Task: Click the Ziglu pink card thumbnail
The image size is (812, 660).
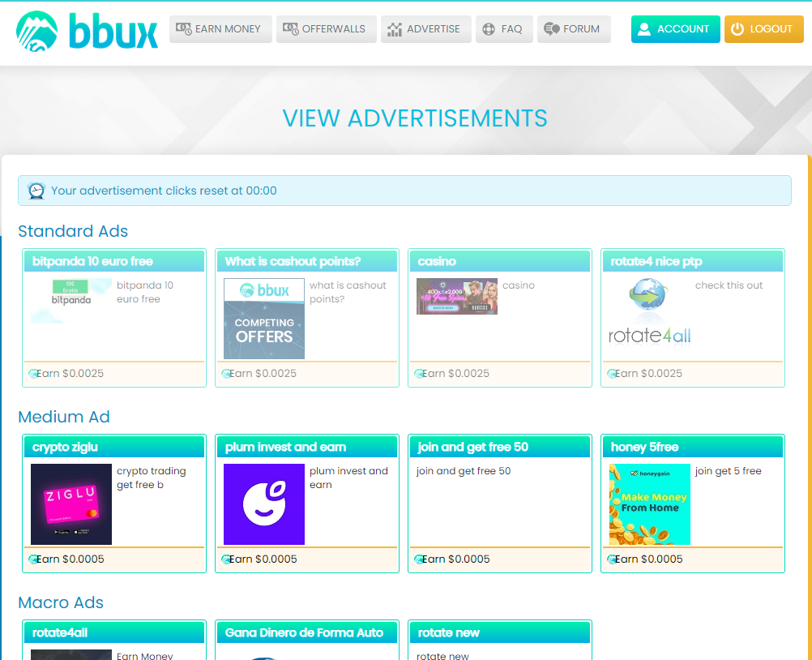Action: coord(71,504)
